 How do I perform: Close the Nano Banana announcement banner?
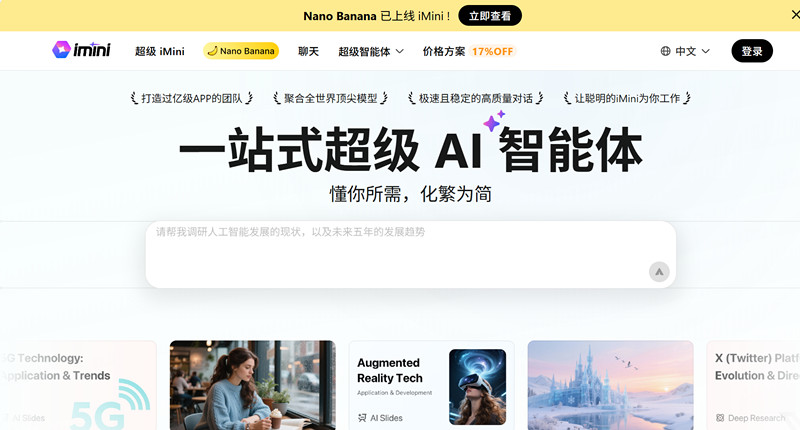point(795,15)
